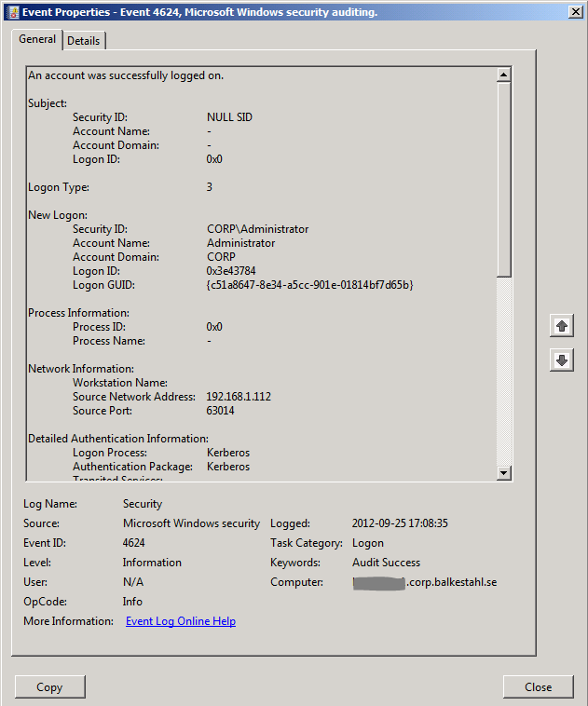Click the Logon GUID value text
The height and width of the screenshot is (706, 588).
point(309,285)
